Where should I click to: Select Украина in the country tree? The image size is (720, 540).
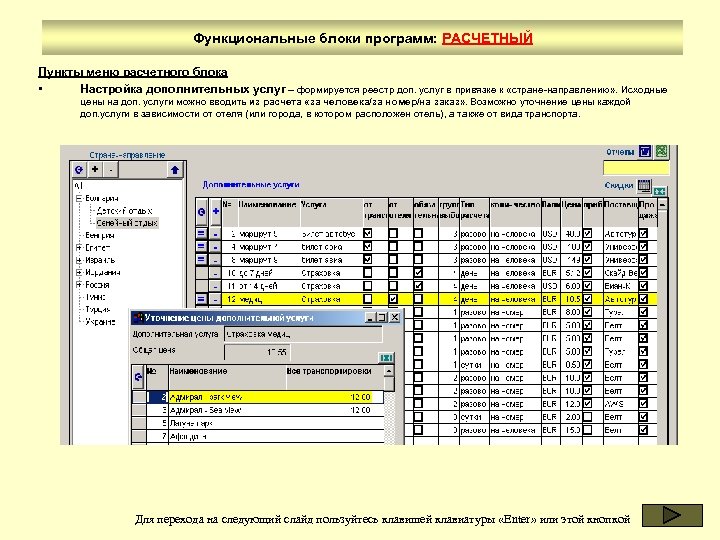click(x=100, y=322)
